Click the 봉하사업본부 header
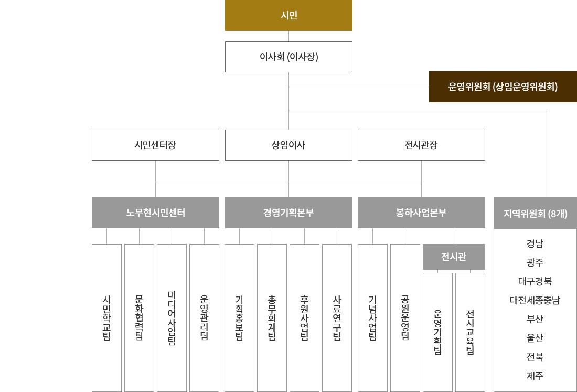Viewport: 577px width, 392px height. click(421, 213)
